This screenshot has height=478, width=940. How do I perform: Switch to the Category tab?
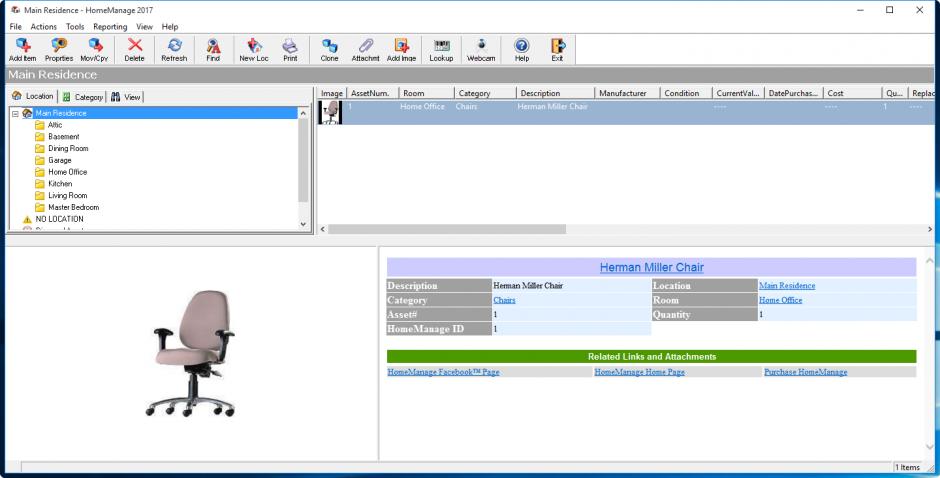click(83, 96)
